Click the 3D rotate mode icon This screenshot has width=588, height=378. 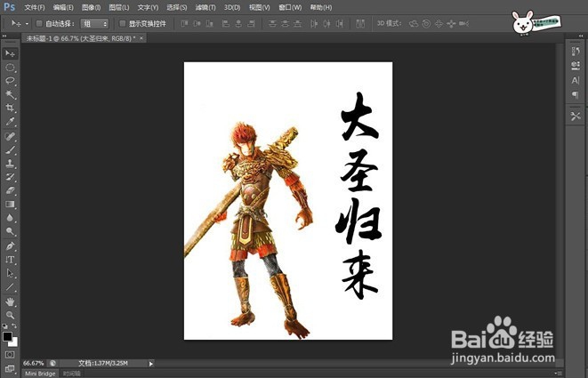click(x=414, y=24)
